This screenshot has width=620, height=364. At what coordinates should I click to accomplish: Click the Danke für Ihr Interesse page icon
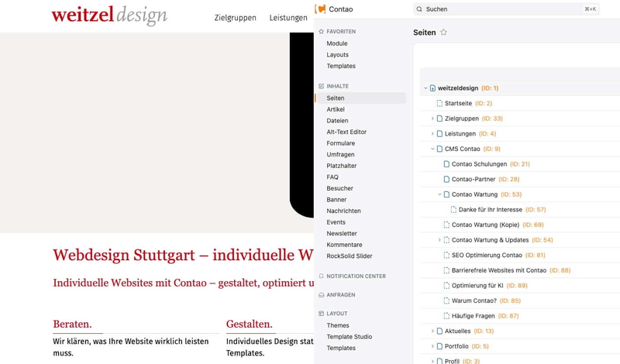click(453, 209)
